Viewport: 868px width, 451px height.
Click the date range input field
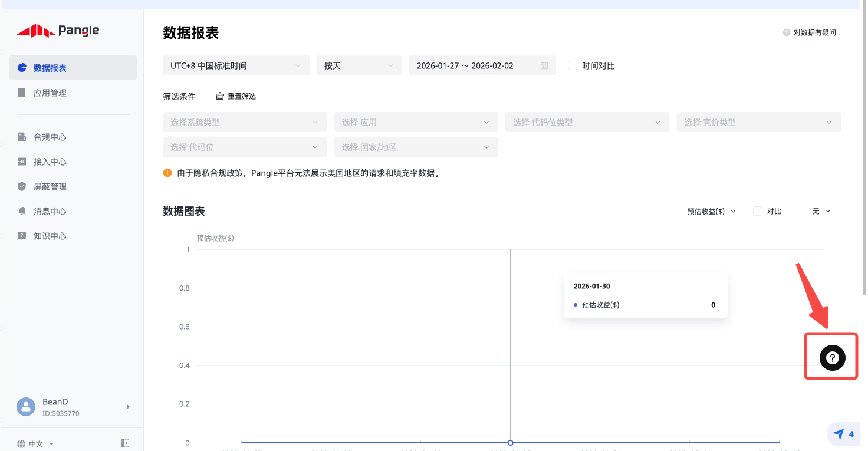(x=472, y=66)
